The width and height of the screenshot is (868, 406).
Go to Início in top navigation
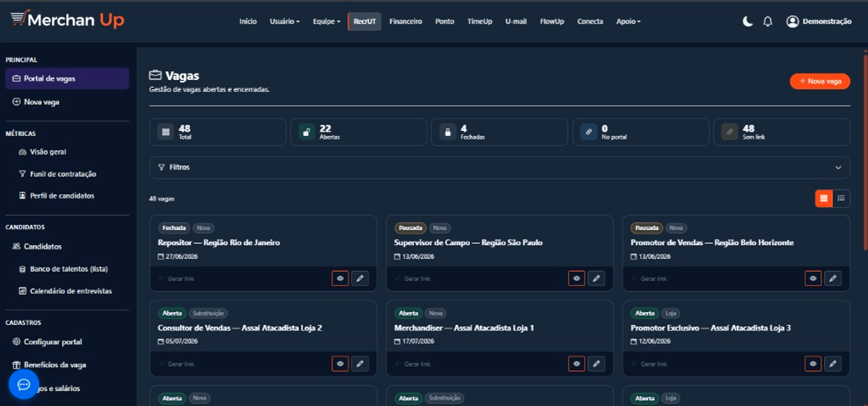(248, 21)
